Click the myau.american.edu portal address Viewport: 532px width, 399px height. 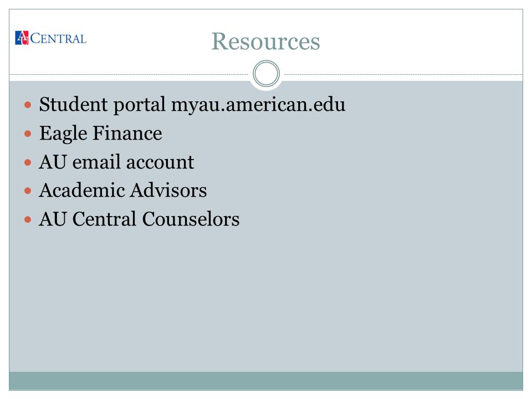258,105
